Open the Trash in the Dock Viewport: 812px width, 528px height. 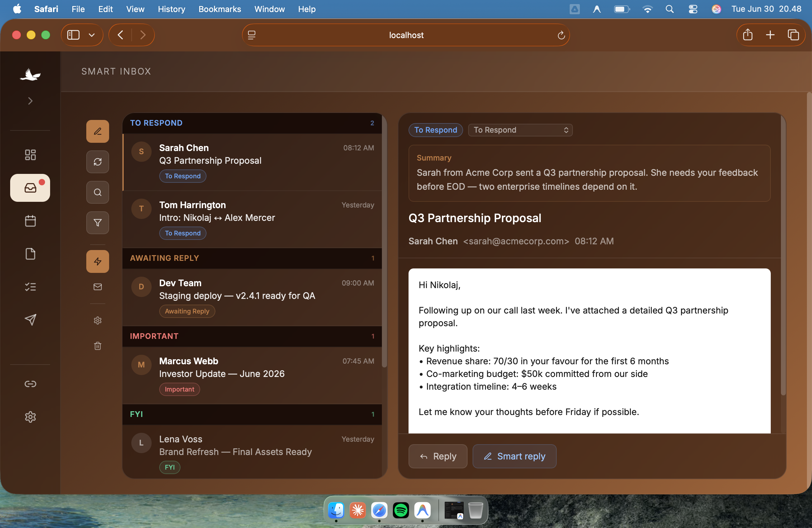point(475,510)
